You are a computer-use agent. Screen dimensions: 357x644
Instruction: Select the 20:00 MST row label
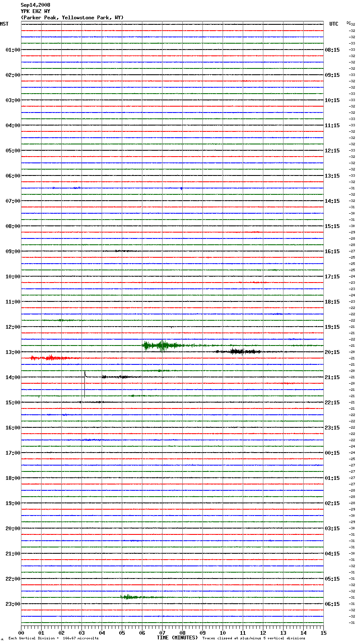pos(13,529)
